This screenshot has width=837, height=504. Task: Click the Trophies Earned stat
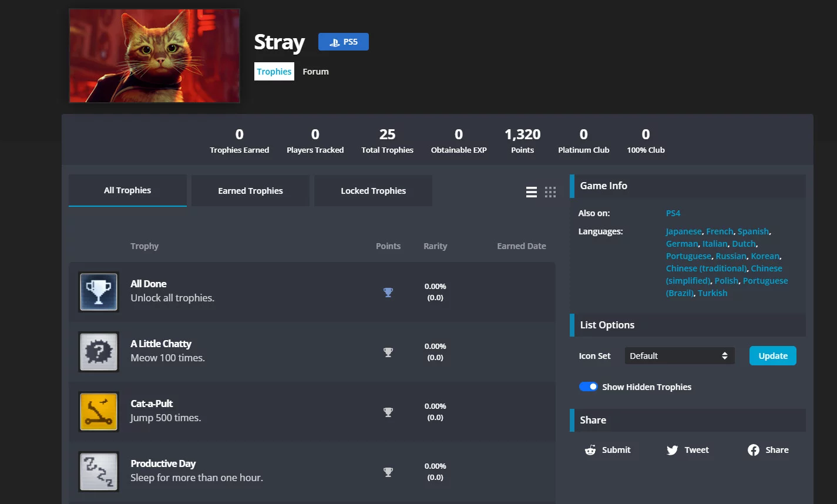point(240,141)
